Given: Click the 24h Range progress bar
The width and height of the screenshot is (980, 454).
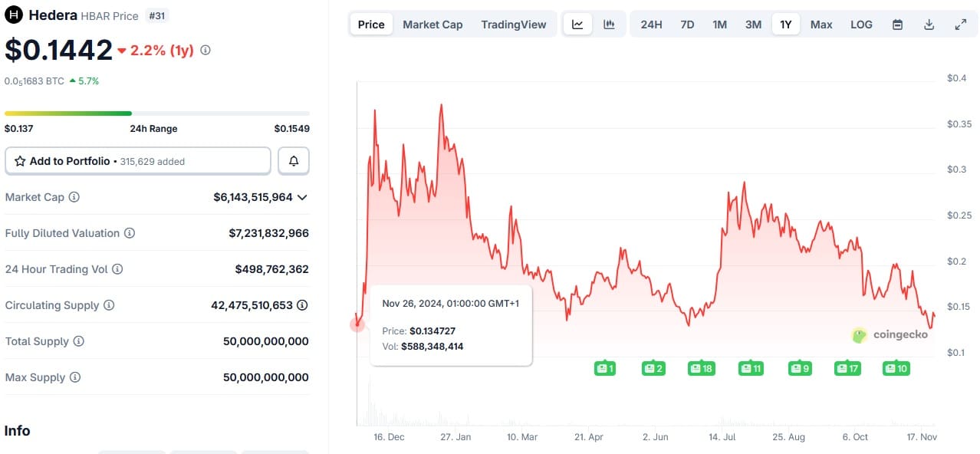Looking at the screenshot, I should (157, 113).
